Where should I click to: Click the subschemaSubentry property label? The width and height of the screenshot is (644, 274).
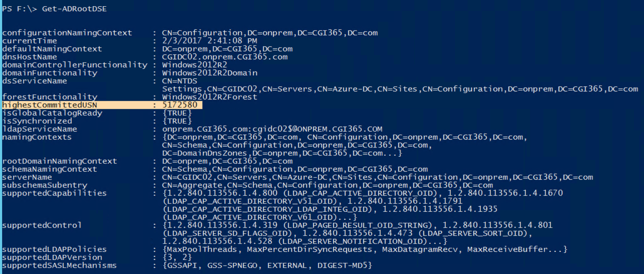click(45, 185)
